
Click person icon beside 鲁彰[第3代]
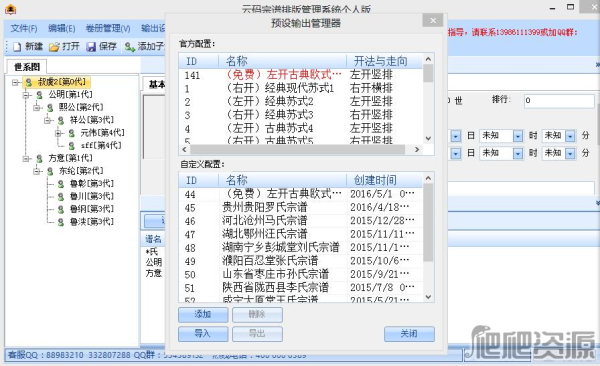click(60, 184)
